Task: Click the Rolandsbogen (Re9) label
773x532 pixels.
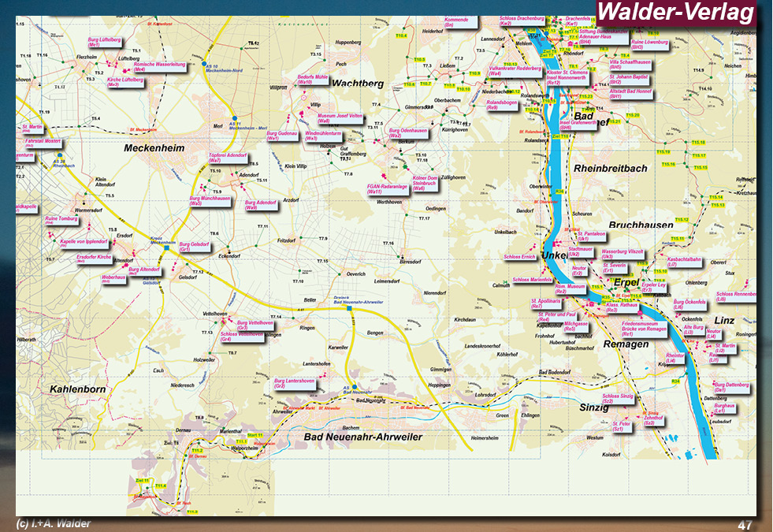Action: (x=501, y=104)
